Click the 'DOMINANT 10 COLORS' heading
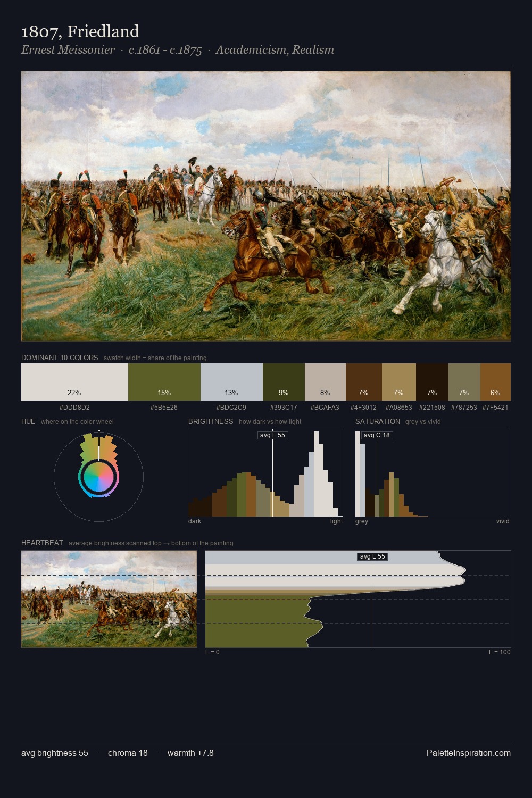This screenshot has width=532, height=798. pos(60,358)
